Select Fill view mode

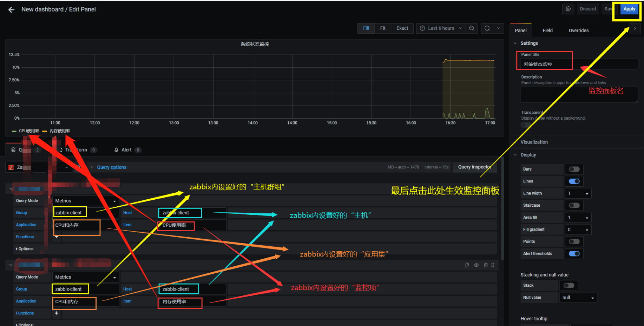pyautogui.click(x=366, y=28)
